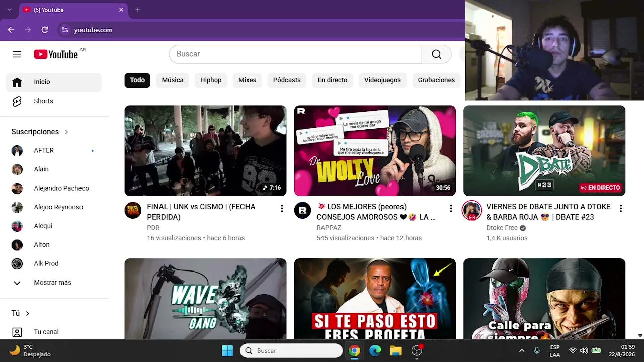Open File Explorer from the taskbar
This screenshot has height=362, width=644.
tap(396, 350)
